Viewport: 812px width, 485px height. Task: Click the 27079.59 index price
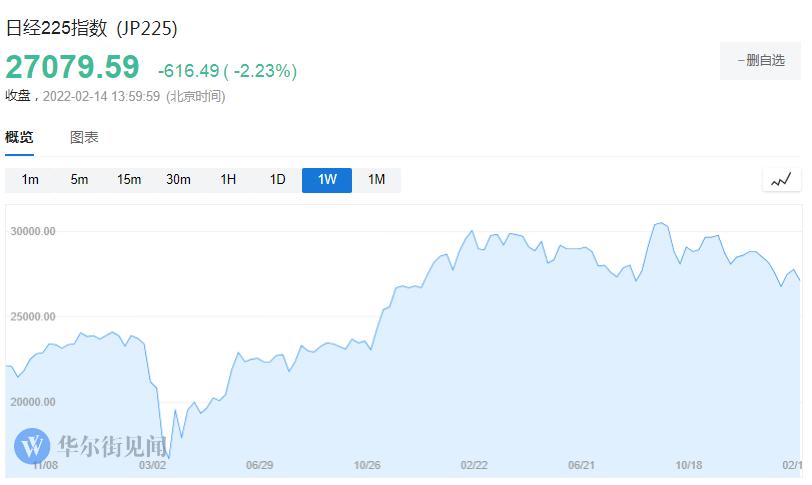tap(72, 67)
